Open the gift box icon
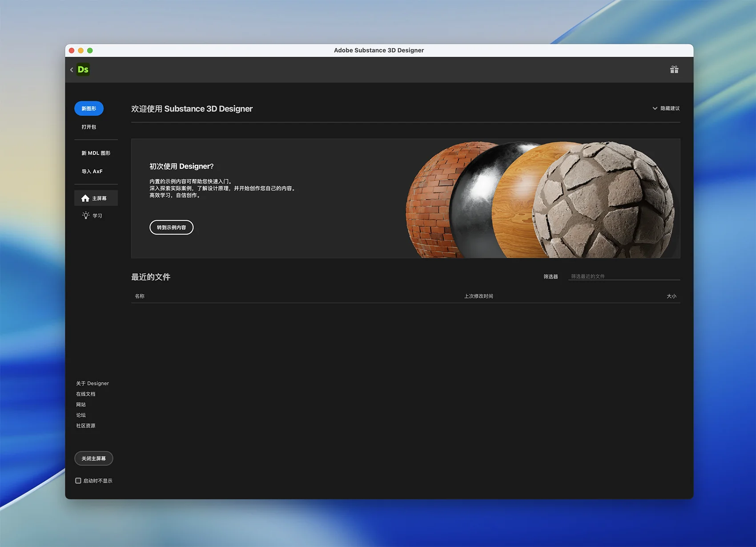 click(674, 69)
